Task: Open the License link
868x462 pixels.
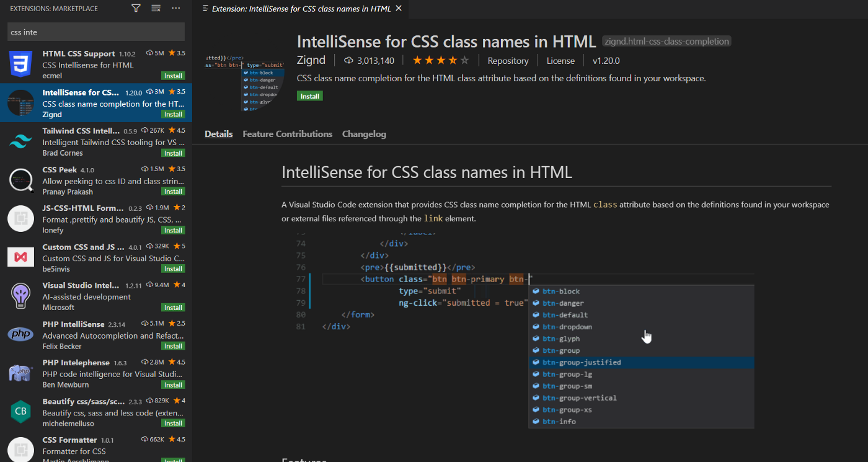Action: (560, 61)
